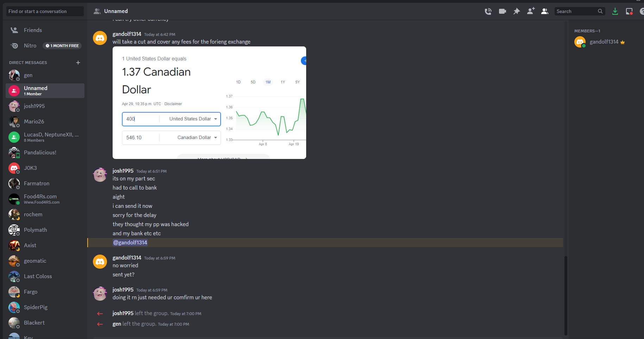
Task: Click the 1 MONTH FREE badge
Action: (x=62, y=46)
